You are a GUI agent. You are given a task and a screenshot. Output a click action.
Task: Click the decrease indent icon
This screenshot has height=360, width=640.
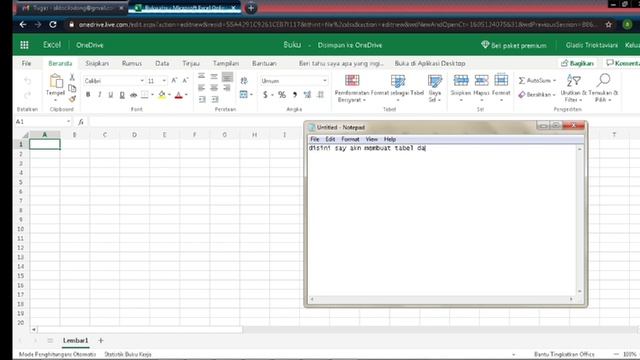click(x=202, y=99)
